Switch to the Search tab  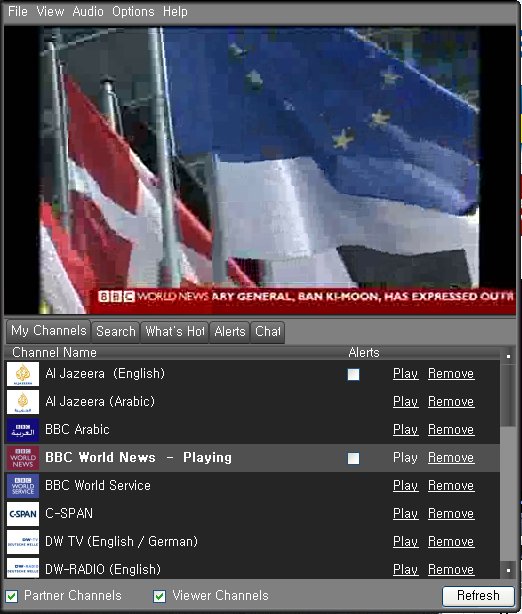(x=116, y=332)
